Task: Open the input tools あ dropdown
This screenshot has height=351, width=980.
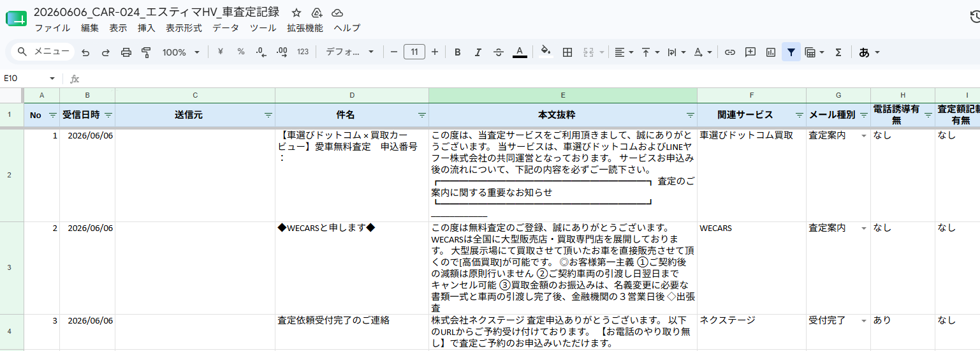Action: pyautogui.click(x=870, y=52)
